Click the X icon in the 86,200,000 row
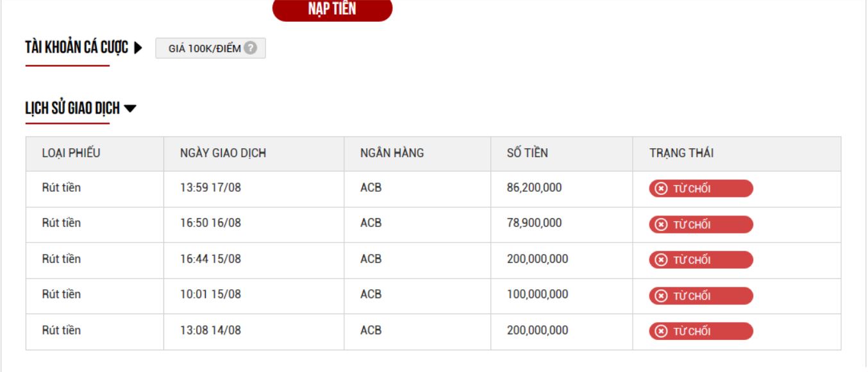Screen dimensions: 868x372 click(x=662, y=189)
